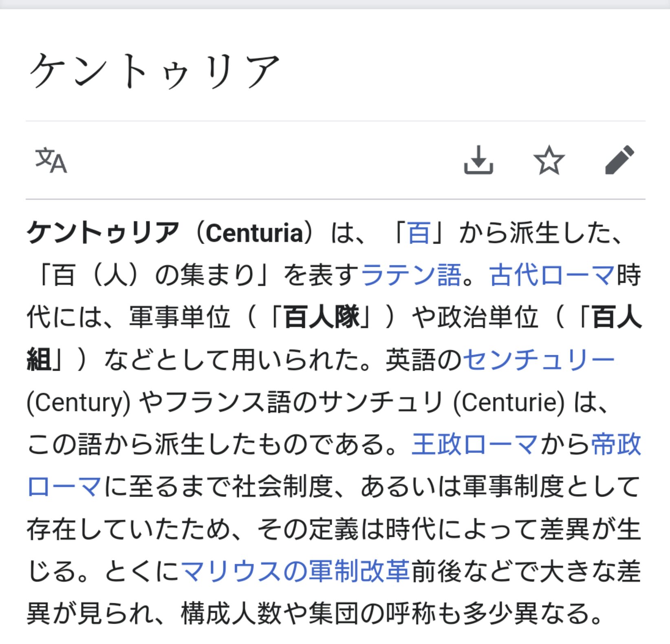
Task: Click the bold 百人隊 term
Action: [x=322, y=317]
